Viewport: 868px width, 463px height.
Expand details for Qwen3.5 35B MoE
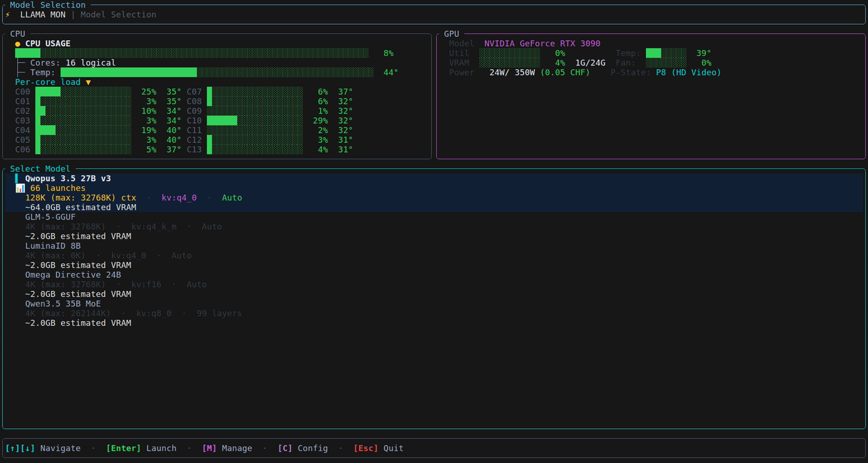[x=63, y=304]
